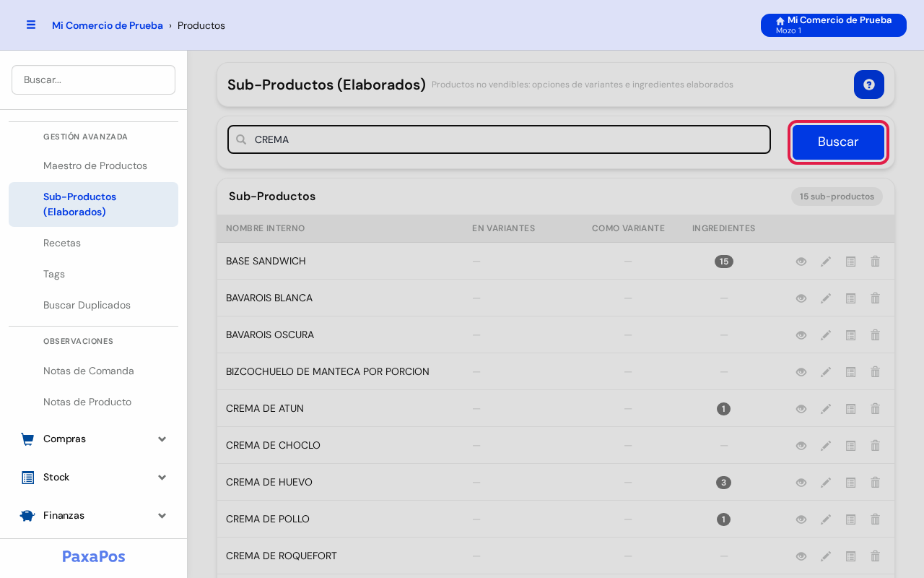
Task: Expand the Compras sidebar section
Action: coord(93,439)
